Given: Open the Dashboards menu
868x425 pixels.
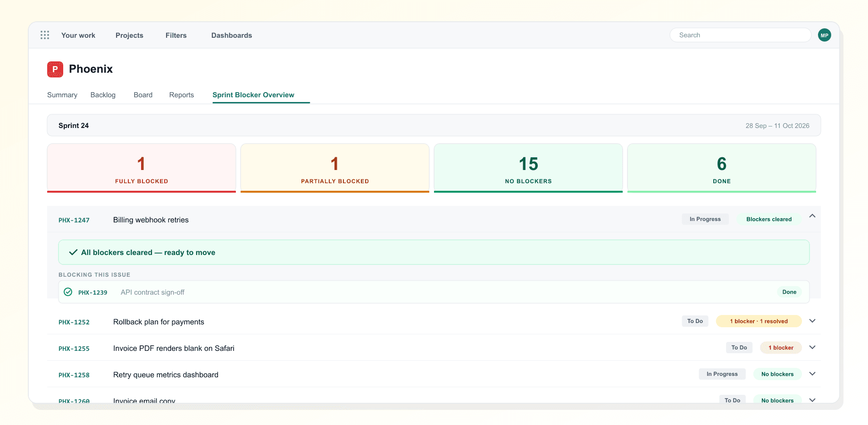Looking at the screenshot, I should (x=232, y=35).
